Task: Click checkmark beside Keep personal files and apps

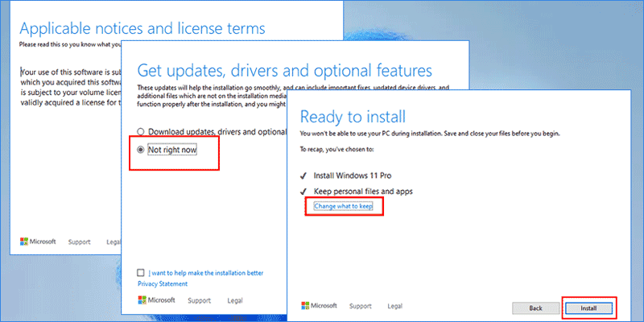Action: pyautogui.click(x=304, y=192)
